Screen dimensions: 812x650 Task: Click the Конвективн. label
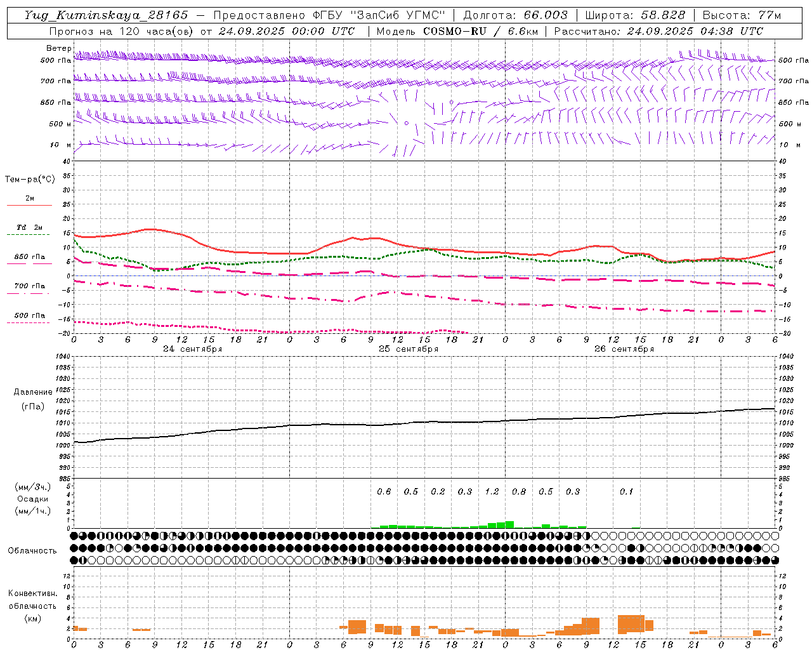[32, 594]
